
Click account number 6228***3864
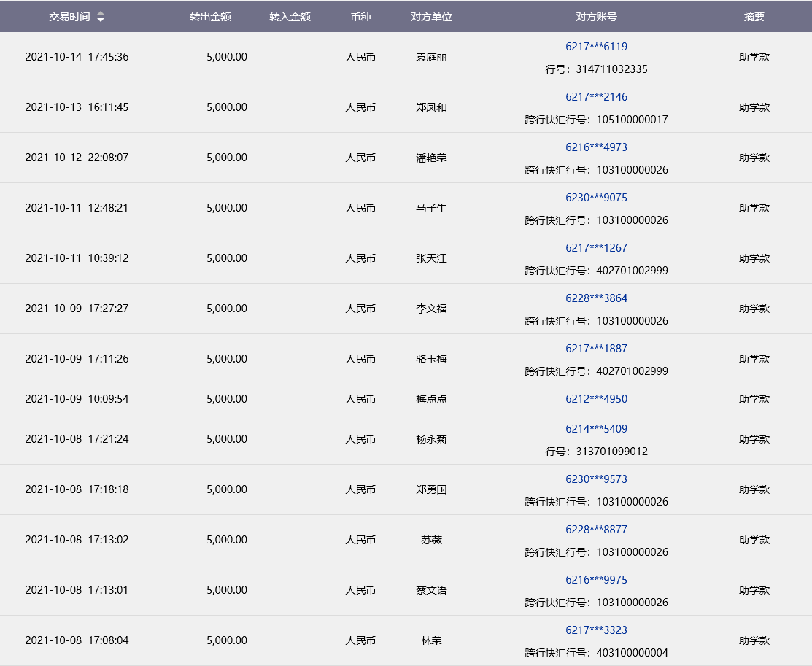[x=596, y=298]
